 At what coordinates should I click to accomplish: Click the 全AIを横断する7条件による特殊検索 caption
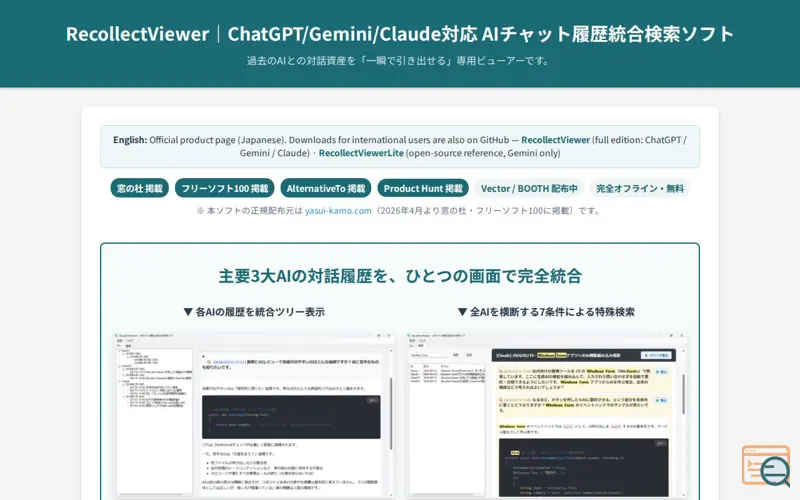[x=546, y=312]
